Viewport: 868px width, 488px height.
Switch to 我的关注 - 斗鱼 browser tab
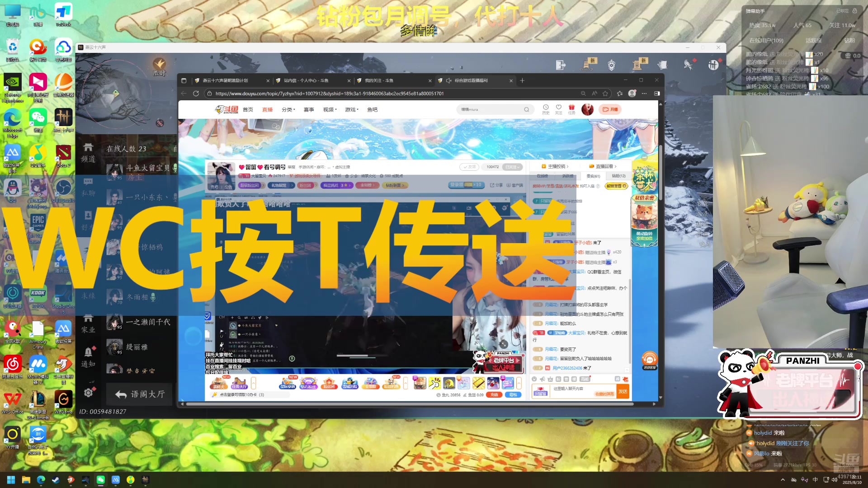pos(393,80)
